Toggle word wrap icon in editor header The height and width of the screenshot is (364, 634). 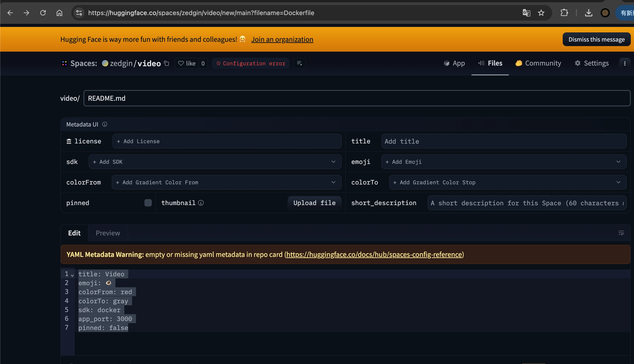pyautogui.click(x=621, y=233)
